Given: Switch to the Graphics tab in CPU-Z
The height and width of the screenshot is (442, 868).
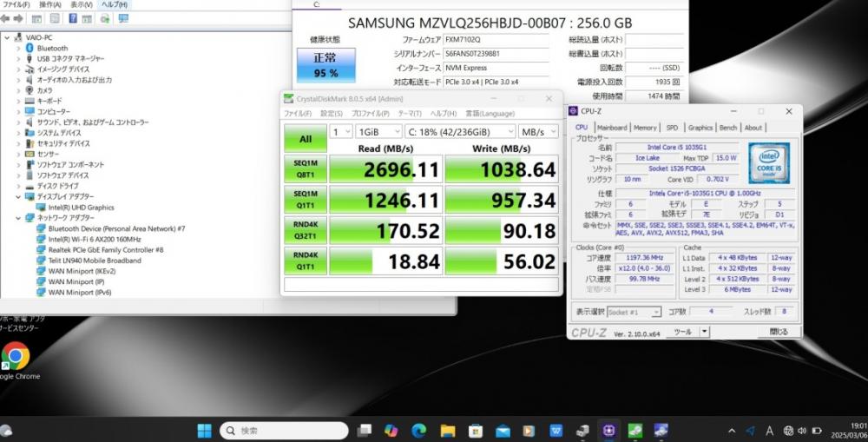Looking at the screenshot, I should point(700,128).
